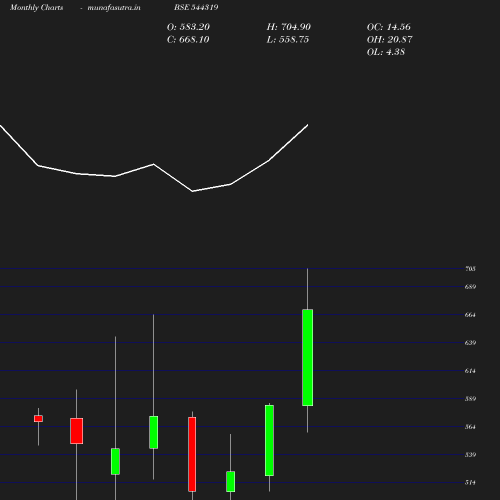
Task: Click the 514 price axis label
Action: point(470,482)
